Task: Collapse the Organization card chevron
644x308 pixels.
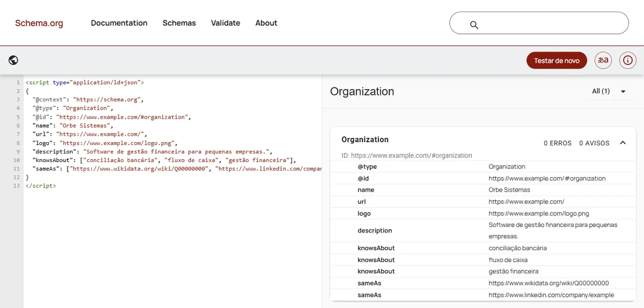Action: 623,143
